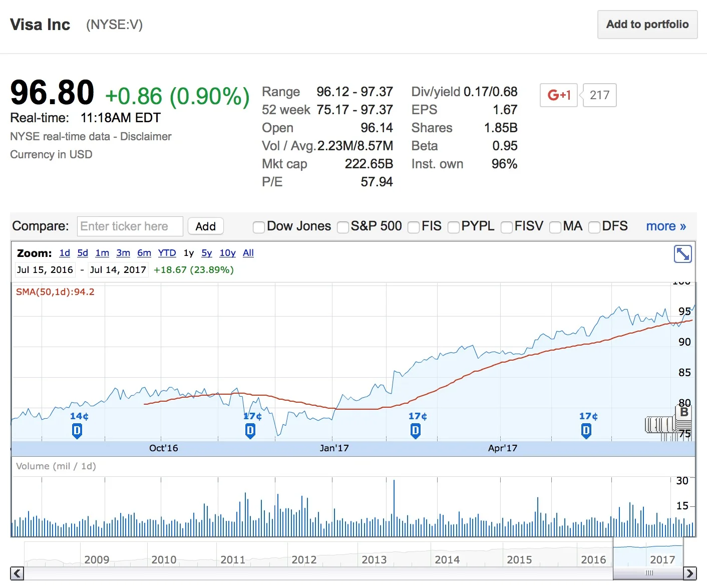Viewport: 707px width, 588px height.
Task: Click the G+1 share button
Action: click(559, 95)
